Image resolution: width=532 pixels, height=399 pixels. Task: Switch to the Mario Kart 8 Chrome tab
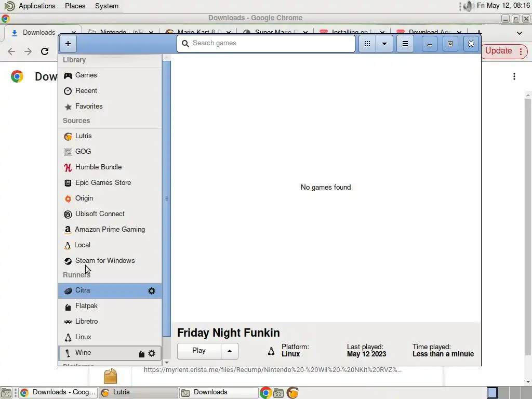tap(197, 32)
